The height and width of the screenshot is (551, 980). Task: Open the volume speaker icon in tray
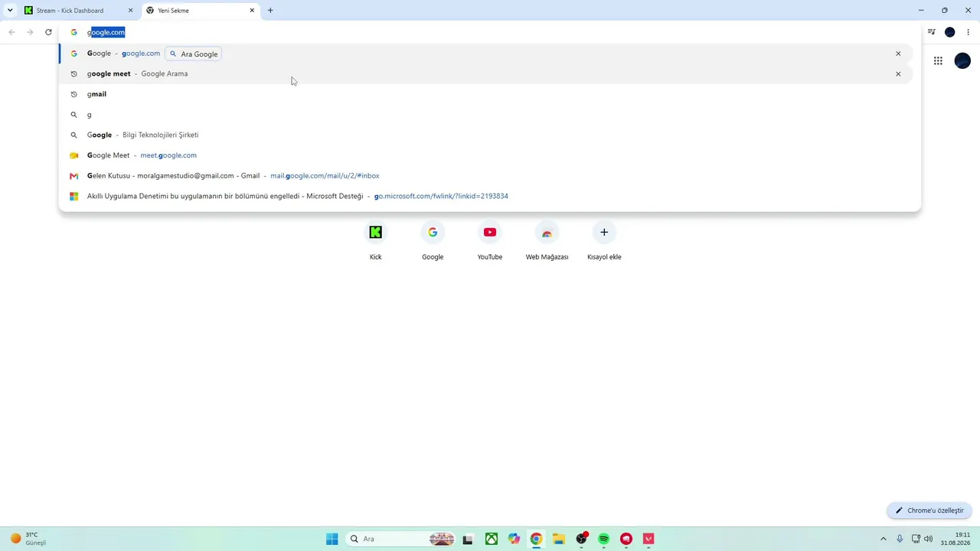[929, 539]
